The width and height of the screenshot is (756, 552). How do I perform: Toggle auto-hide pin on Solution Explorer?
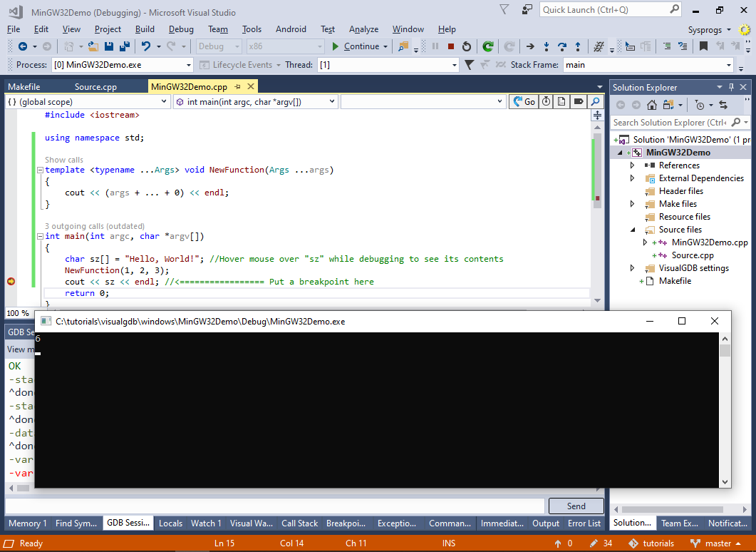731,87
